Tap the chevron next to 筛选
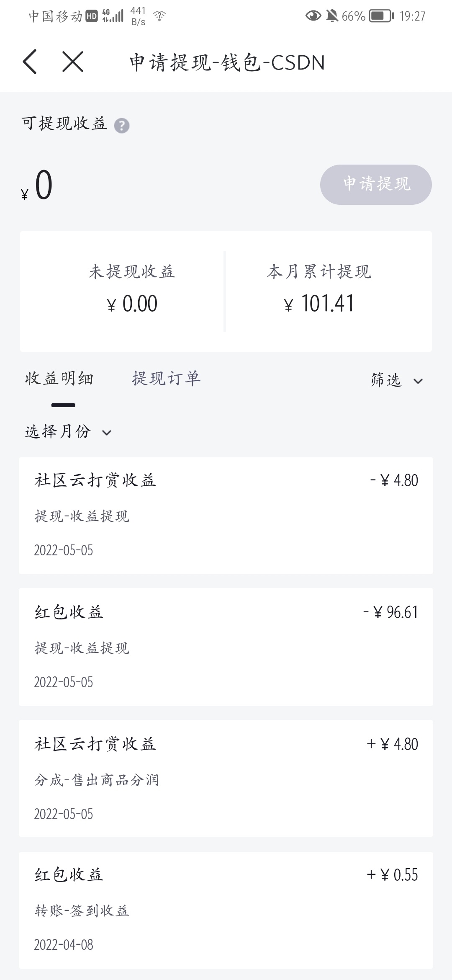The width and height of the screenshot is (452, 980). 418,381
